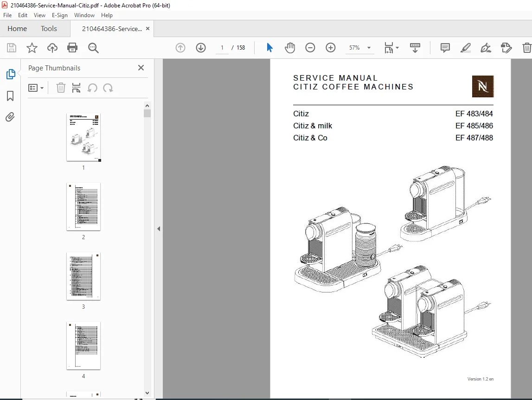The height and width of the screenshot is (400, 532).
Task: Click 'EF 485/486' model text
Action: coord(474,126)
